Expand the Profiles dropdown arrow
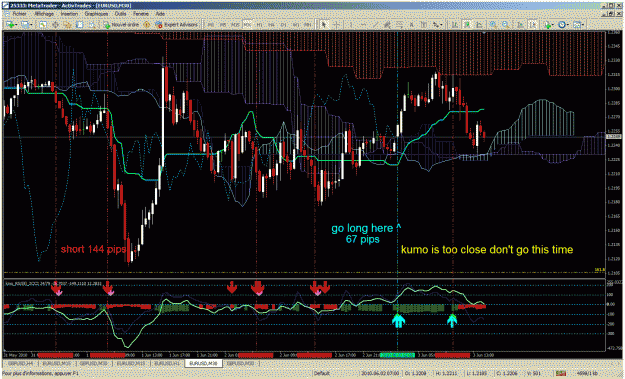Image resolution: width=625 pixels, height=379 pixels. [32, 25]
